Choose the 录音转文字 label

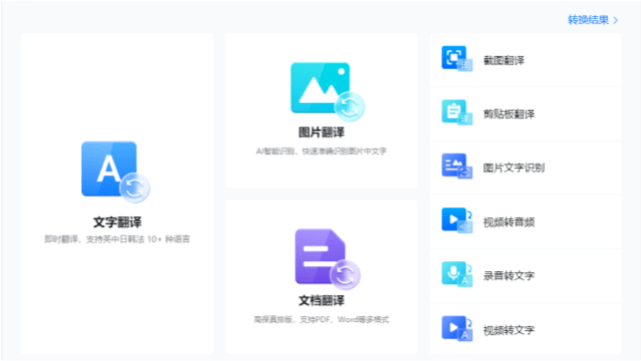(509, 276)
